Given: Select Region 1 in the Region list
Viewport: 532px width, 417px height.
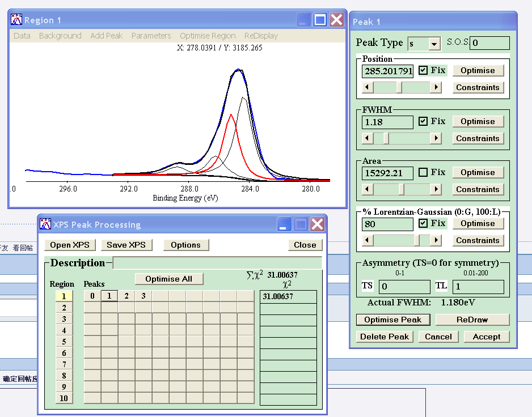Looking at the screenshot, I should coord(64,296).
